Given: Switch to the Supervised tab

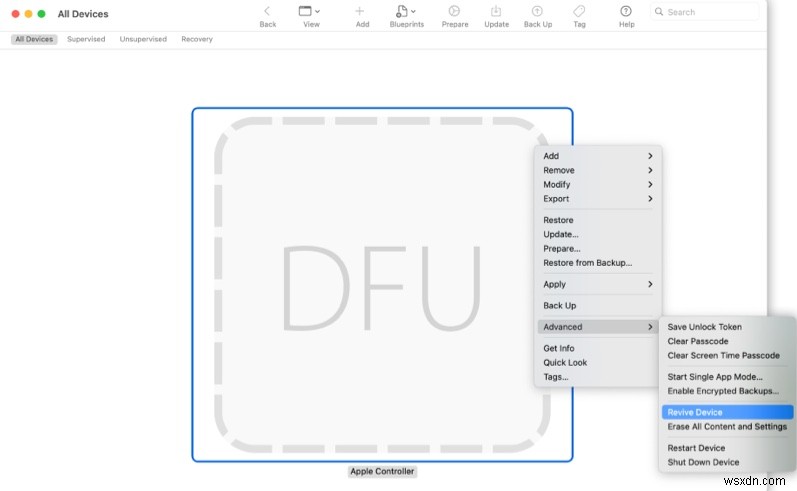Looking at the screenshot, I should pos(86,39).
